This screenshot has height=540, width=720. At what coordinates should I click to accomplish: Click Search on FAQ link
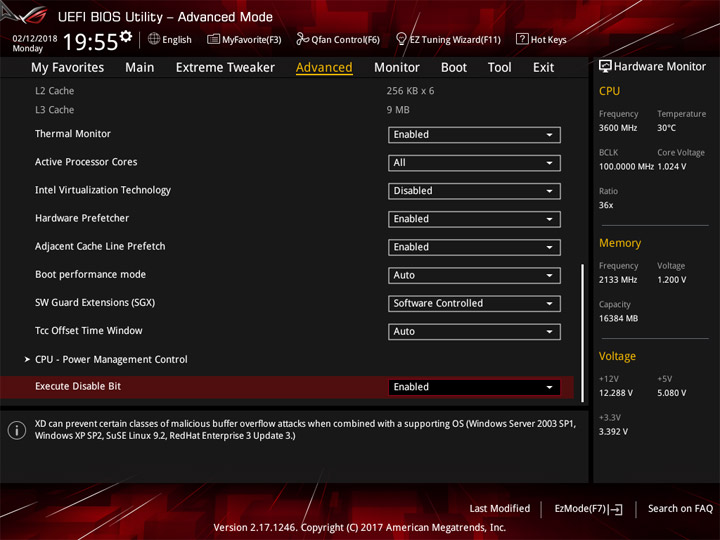[681, 509]
